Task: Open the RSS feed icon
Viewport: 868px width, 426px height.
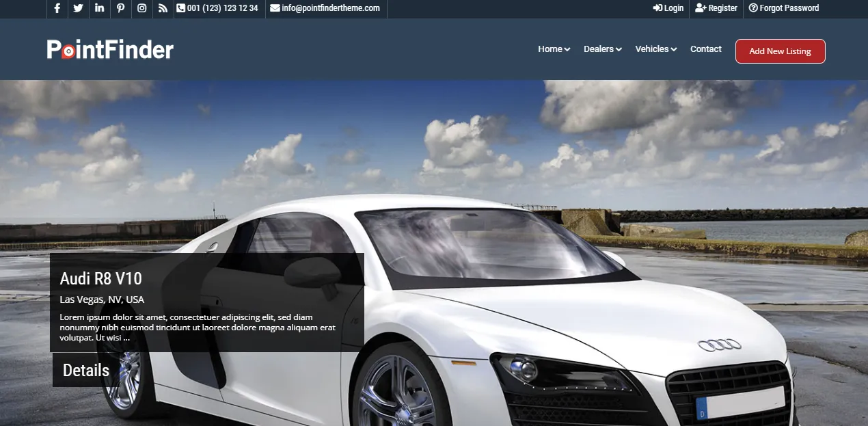Action: 163,8
